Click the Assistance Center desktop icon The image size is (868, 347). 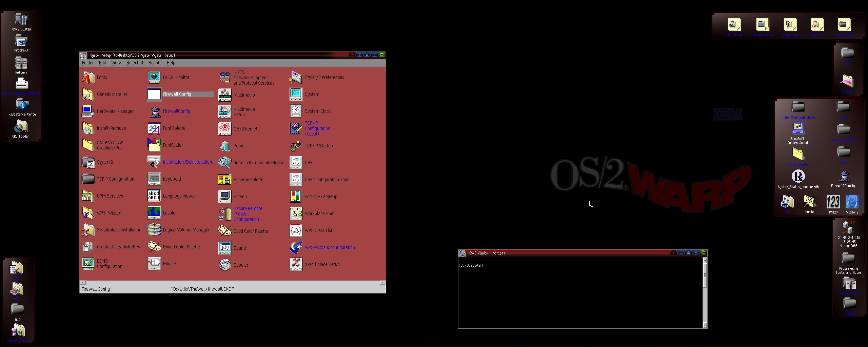[x=22, y=105]
